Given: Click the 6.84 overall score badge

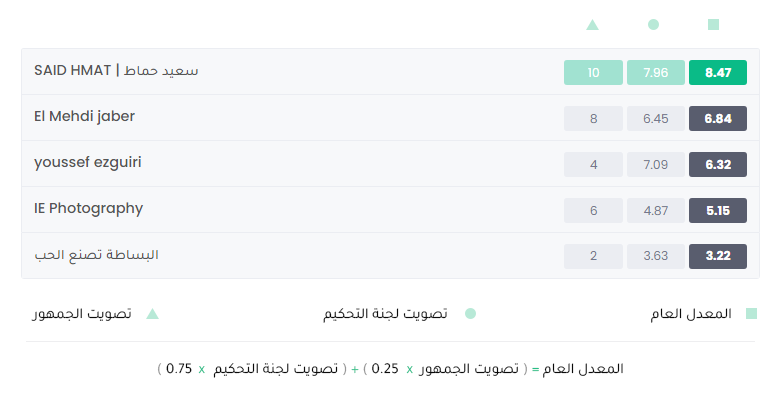Looking at the screenshot, I should (718, 118).
